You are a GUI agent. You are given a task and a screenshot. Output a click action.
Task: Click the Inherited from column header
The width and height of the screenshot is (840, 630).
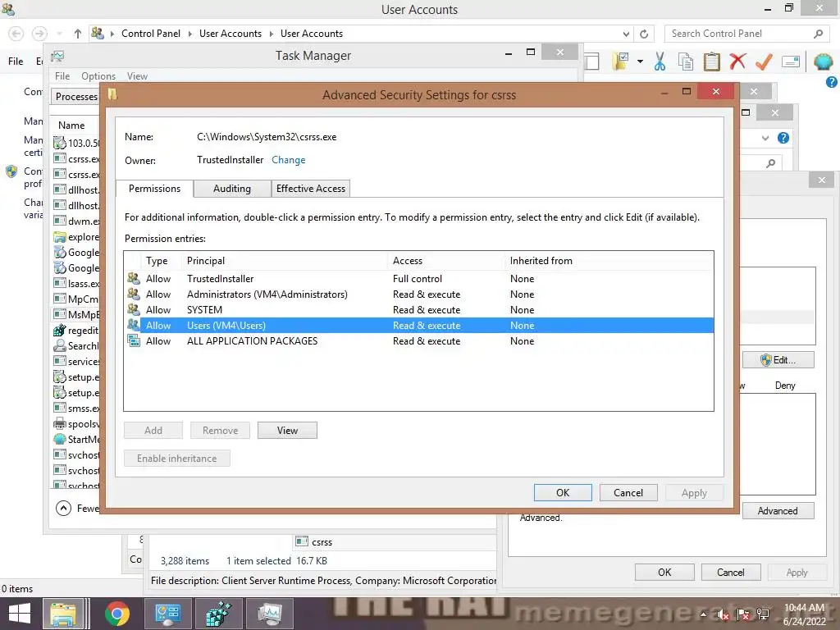pyautogui.click(x=609, y=261)
